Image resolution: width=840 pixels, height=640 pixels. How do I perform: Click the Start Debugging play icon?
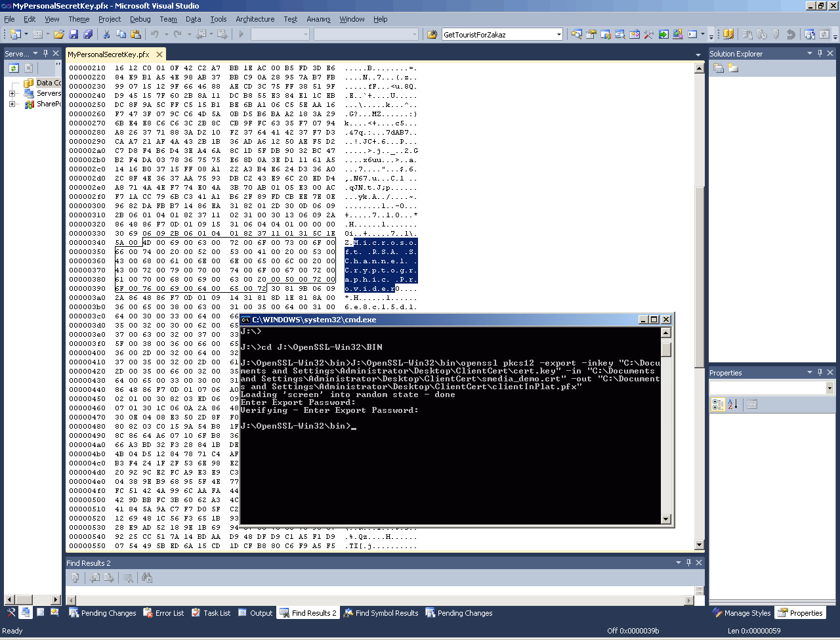(x=241, y=34)
